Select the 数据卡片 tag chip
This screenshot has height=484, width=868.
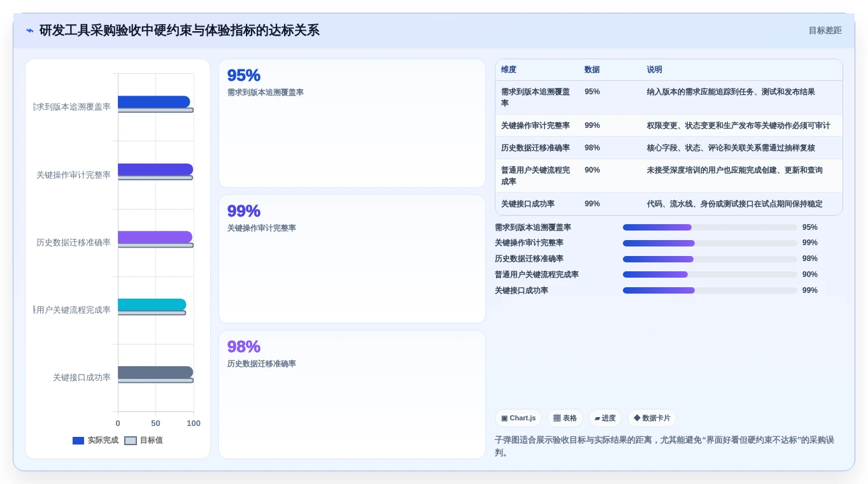(x=652, y=418)
